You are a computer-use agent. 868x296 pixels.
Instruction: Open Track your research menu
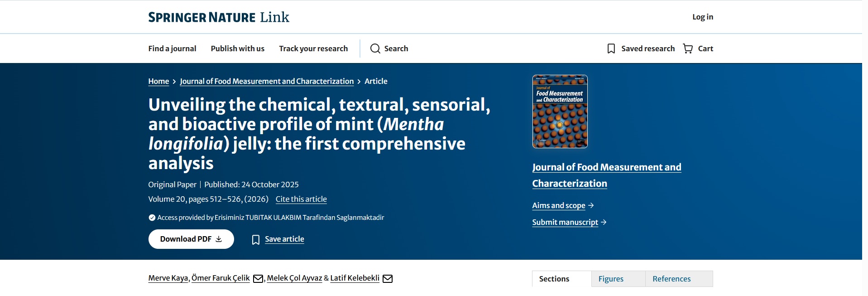pyautogui.click(x=313, y=49)
